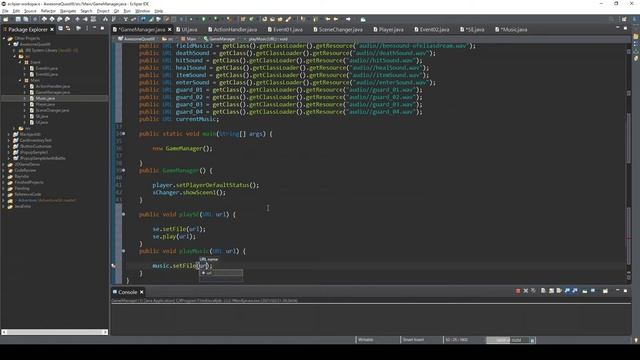Collapse the Other Projects tree node
The image size is (640, 360).
coord(4,38)
